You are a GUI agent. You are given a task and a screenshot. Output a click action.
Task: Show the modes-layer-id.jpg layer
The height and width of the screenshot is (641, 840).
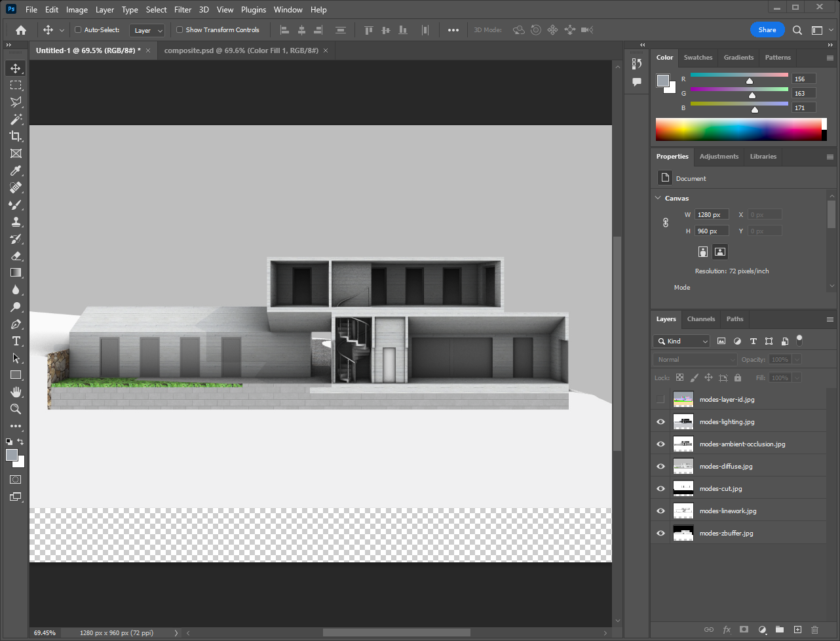[660, 400]
